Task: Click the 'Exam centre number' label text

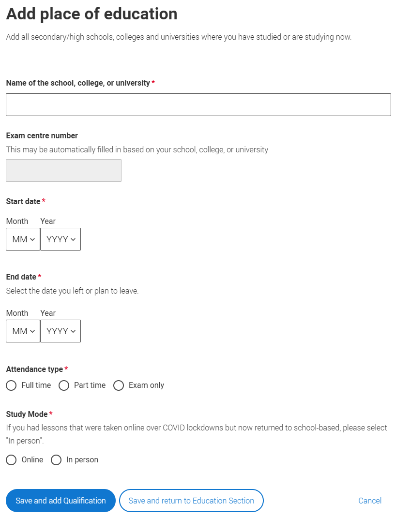Action: (42, 136)
